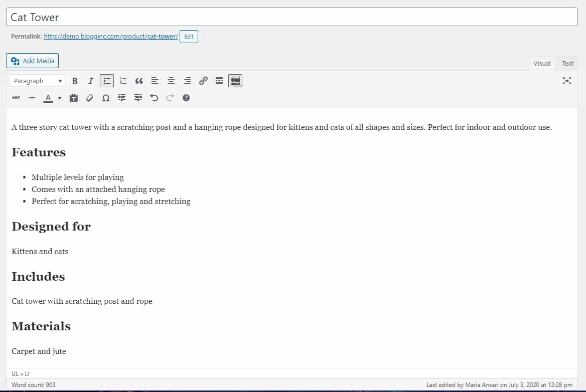Toggle bold formatting
586x392 pixels.
(x=75, y=81)
